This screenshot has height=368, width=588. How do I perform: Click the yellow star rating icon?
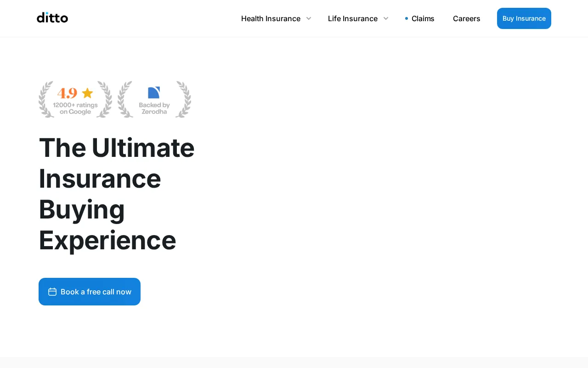tap(87, 93)
